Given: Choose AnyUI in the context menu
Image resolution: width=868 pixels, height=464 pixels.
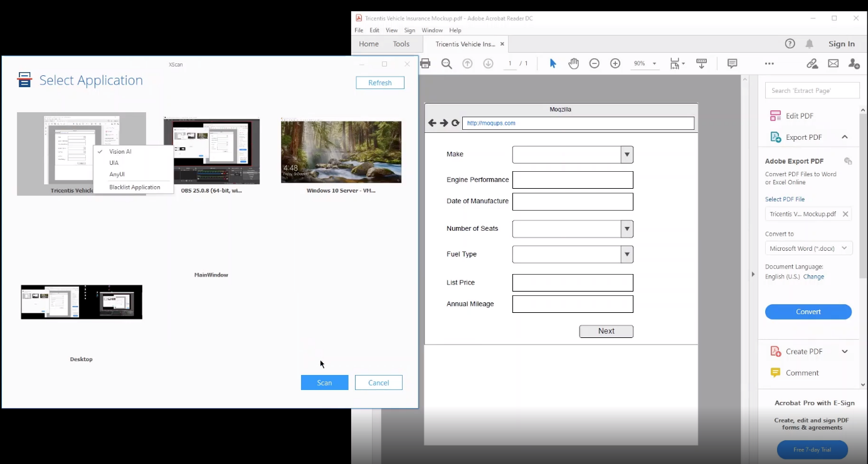Looking at the screenshot, I should coord(117,174).
